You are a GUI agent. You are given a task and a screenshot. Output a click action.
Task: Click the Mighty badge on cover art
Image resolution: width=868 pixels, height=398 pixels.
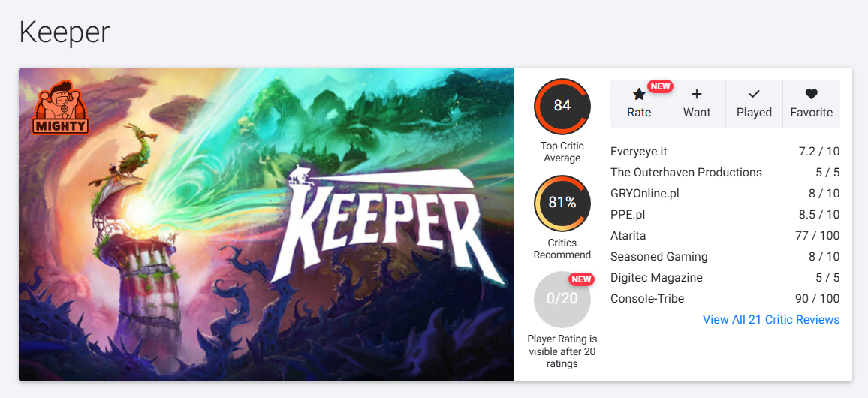point(61,107)
